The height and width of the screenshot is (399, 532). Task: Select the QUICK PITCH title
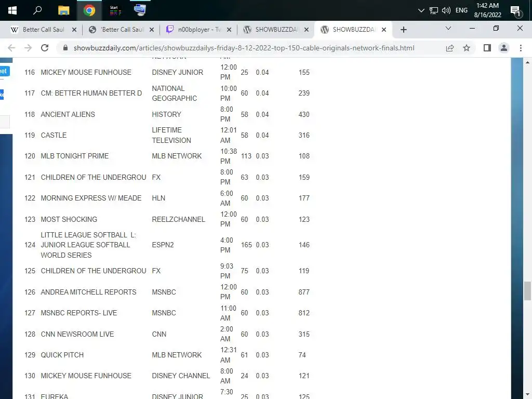point(62,355)
